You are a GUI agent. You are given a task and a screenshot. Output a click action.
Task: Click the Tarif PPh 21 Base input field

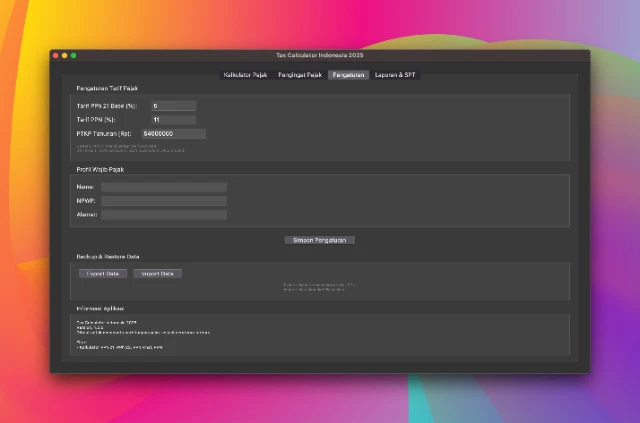[x=173, y=105]
